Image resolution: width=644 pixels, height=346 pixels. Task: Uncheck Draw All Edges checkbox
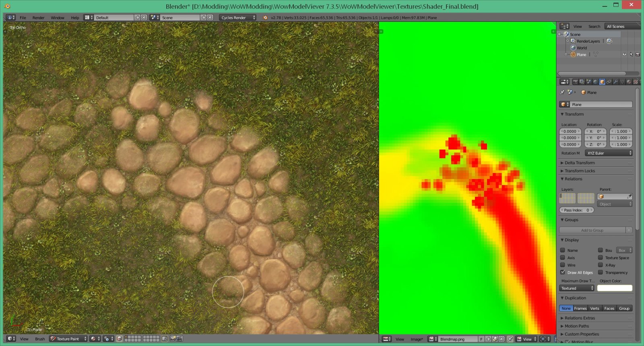pyautogui.click(x=563, y=272)
